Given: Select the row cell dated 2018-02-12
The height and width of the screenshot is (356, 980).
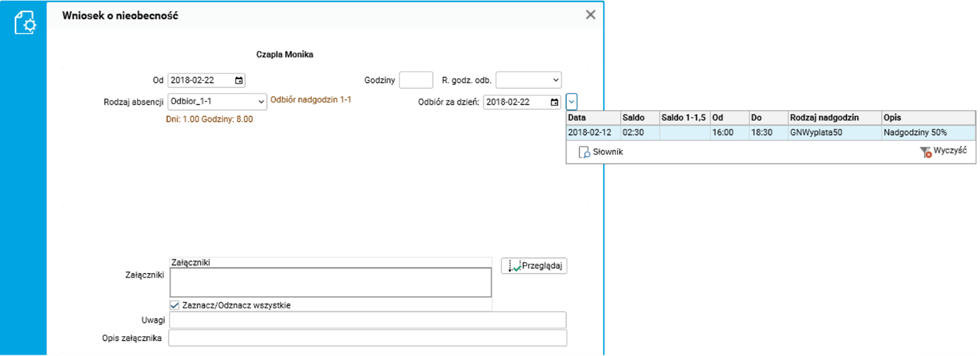Looking at the screenshot, I should click(x=593, y=132).
